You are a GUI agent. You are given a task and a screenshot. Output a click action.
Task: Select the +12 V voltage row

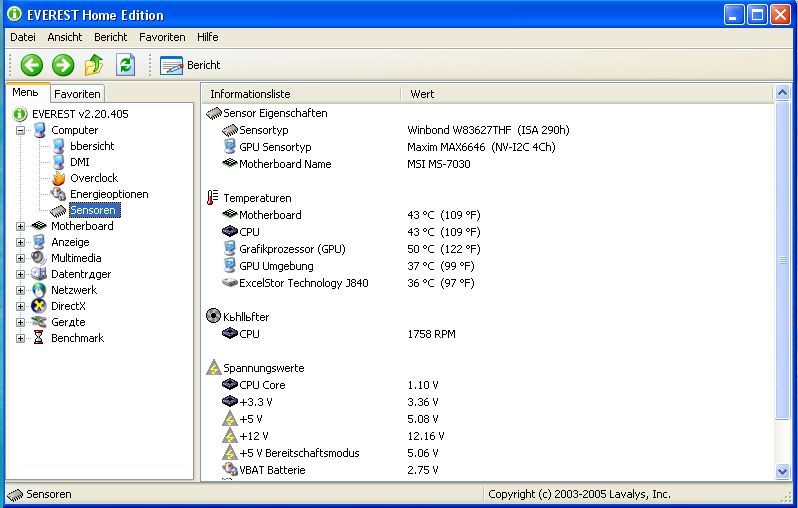pyautogui.click(x=253, y=436)
